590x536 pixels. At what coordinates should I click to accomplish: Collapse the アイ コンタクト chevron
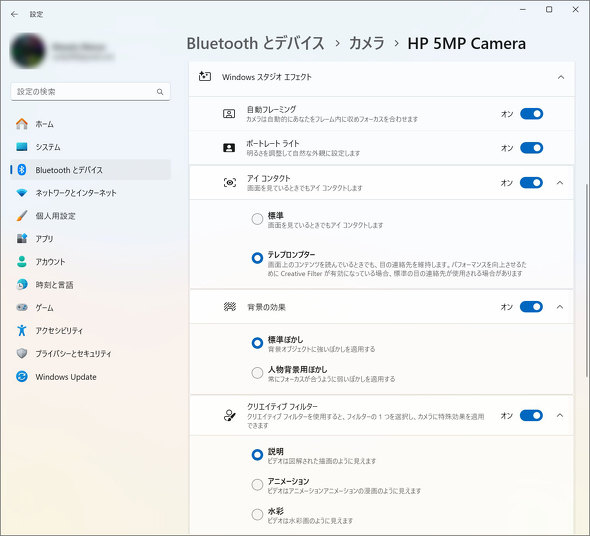click(560, 183)
